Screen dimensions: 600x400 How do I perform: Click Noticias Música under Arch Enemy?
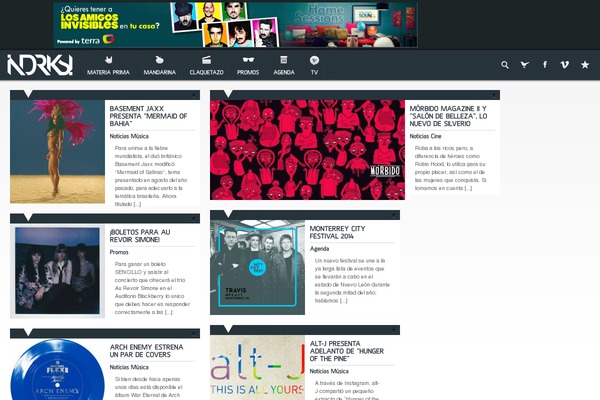click(x=129, y=367)
